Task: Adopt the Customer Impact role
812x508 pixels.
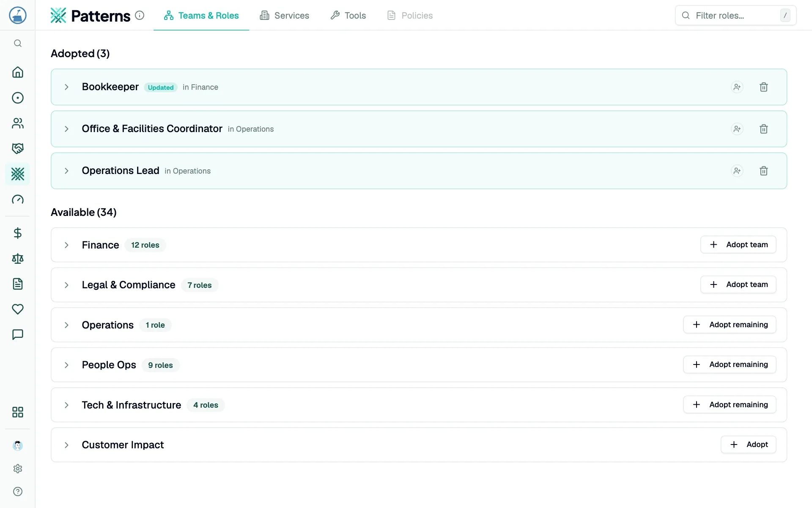Action: 749,444
